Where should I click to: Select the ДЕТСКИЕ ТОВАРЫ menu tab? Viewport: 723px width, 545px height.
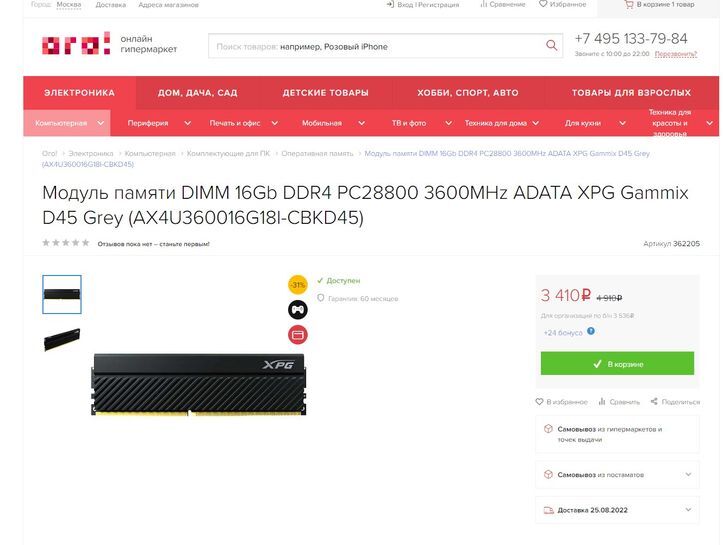point(326,93)
